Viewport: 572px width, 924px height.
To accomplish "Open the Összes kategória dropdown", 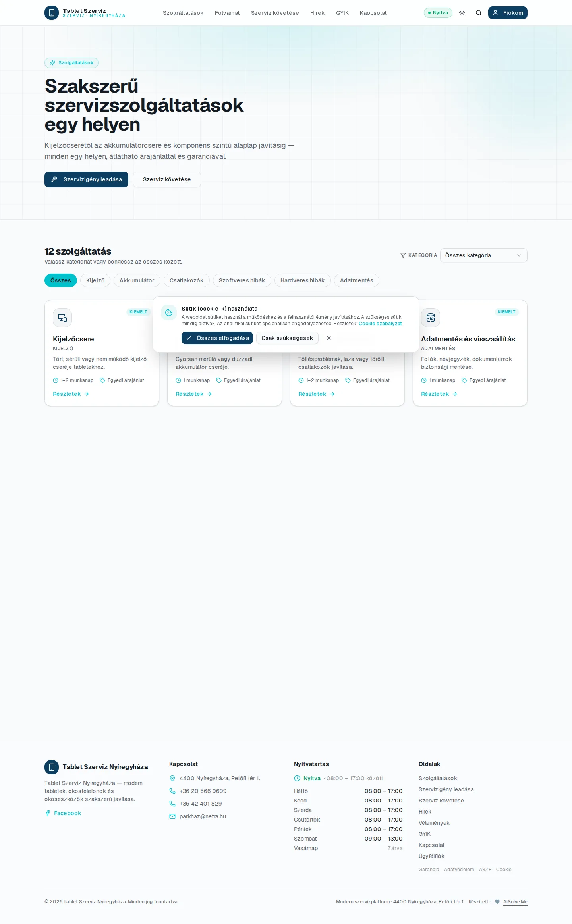I will [484, 255].
